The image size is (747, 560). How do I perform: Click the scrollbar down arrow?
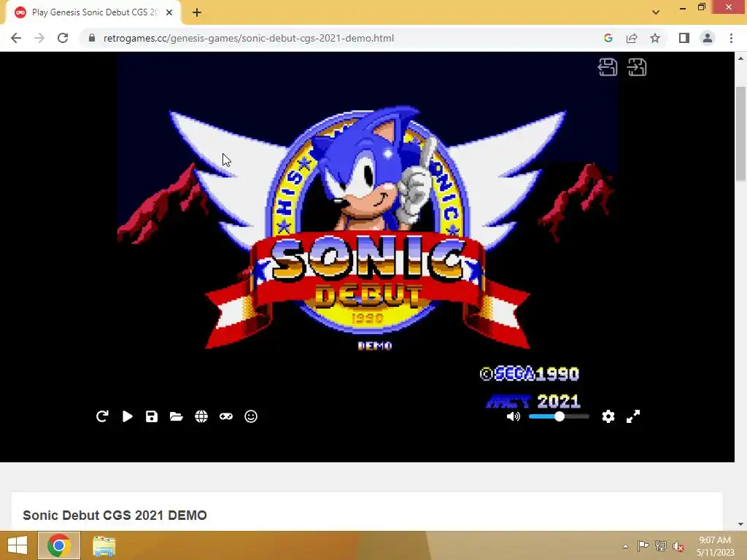[740, 524]
